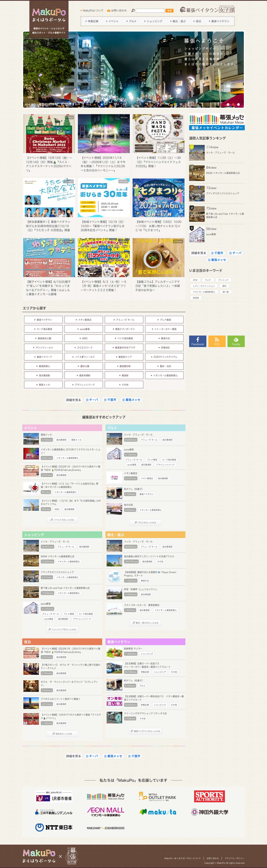
Task: Choose the 幕張海浜公園 area button
Action: (43, 338)
